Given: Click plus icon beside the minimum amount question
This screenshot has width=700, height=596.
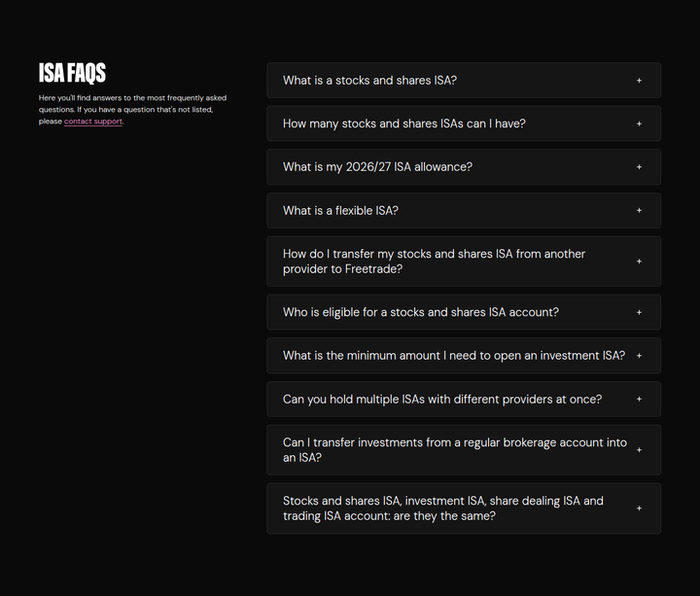Looking at the screenshot, I should point(639,356).
